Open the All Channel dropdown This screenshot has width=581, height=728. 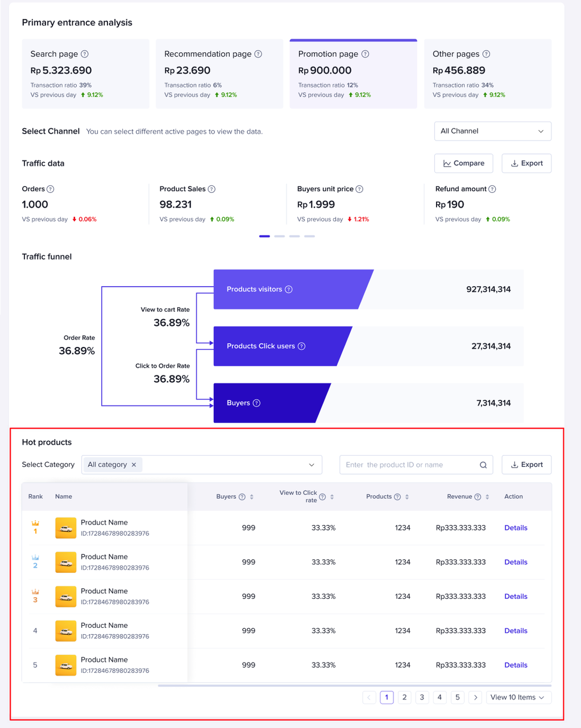click(492, 131)
